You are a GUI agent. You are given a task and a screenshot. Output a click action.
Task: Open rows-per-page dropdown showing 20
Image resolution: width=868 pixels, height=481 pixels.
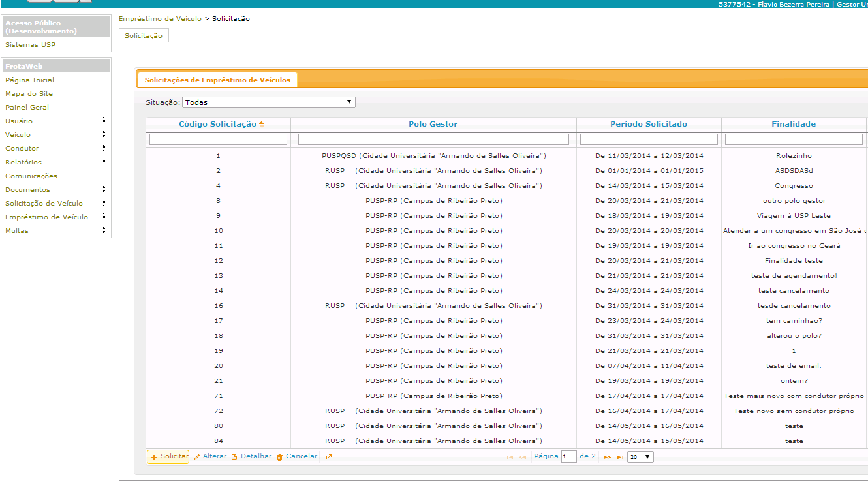640,457
